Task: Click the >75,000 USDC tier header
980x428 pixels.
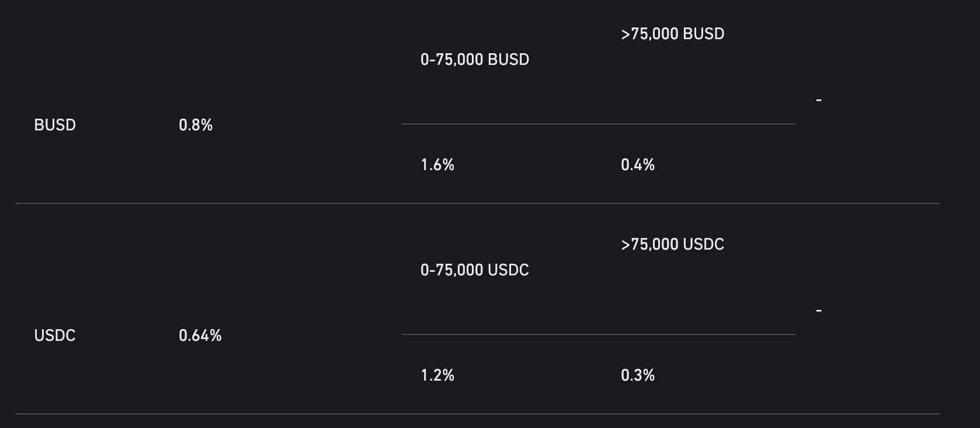Action: (x=673, y=244)
